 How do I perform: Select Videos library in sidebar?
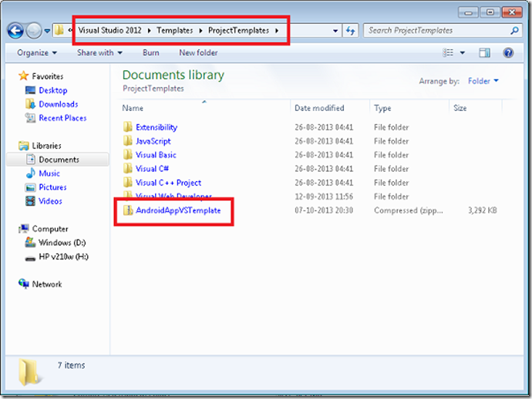point(50,201)
